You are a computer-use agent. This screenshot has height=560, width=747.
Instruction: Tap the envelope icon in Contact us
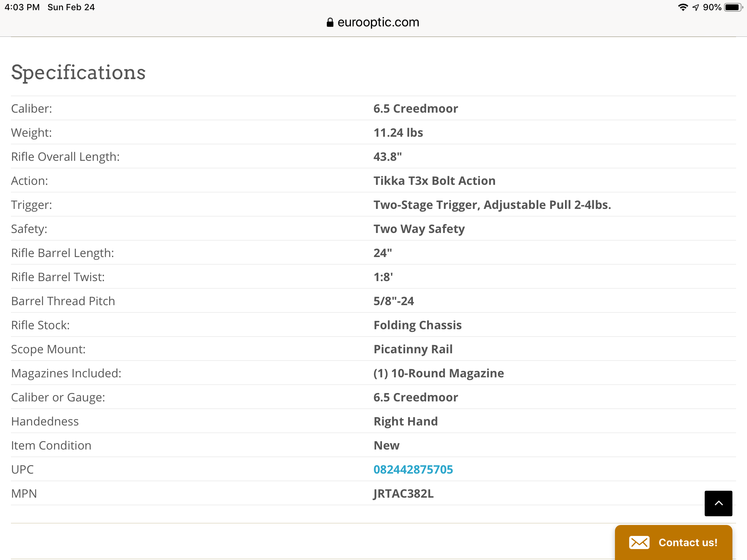(x=639, y=542)
